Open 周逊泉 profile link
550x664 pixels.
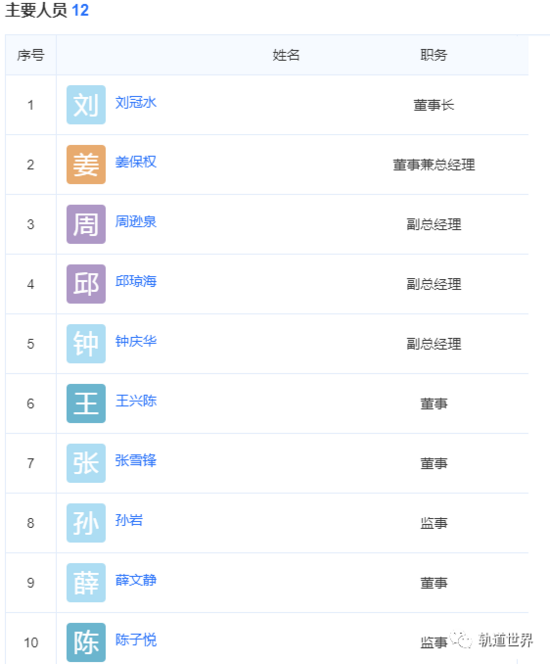(x=136, y=221)
